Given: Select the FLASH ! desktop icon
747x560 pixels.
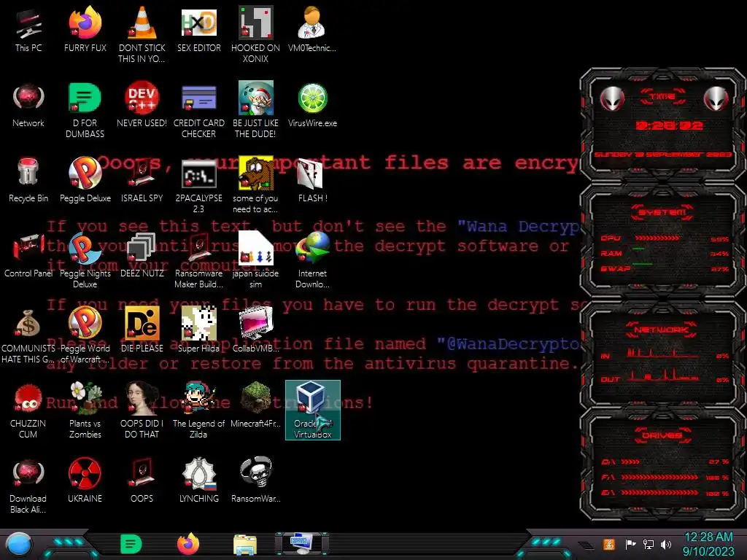Looking at the screenshot, I should point(312,180).
